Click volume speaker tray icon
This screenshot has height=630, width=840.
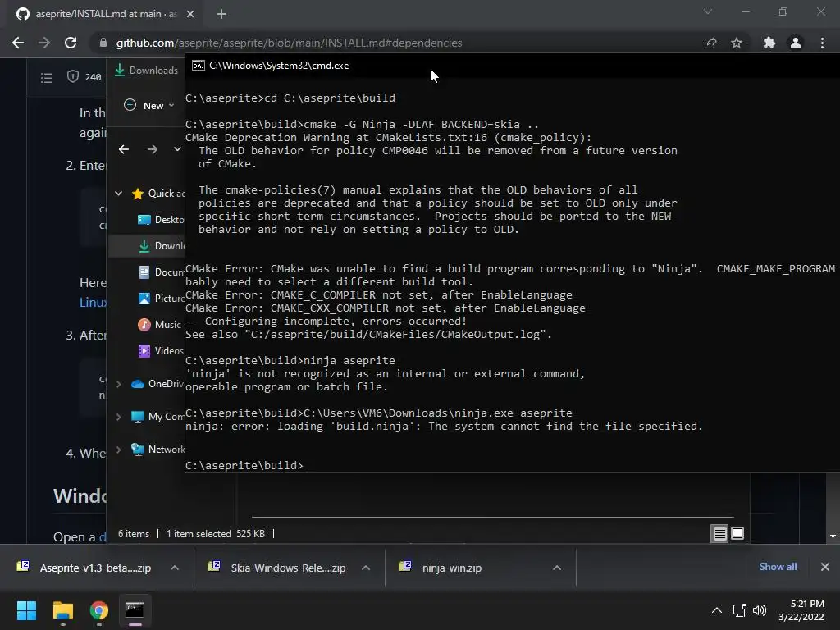point(759,610)
